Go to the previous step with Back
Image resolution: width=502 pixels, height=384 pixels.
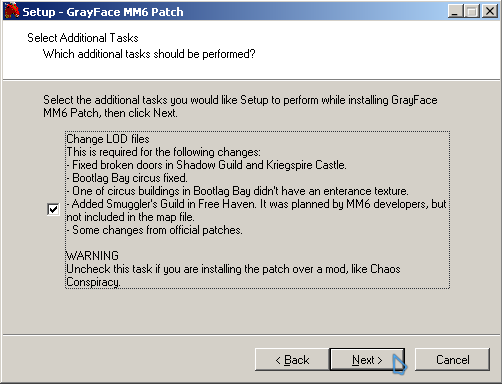click(292, 360)
